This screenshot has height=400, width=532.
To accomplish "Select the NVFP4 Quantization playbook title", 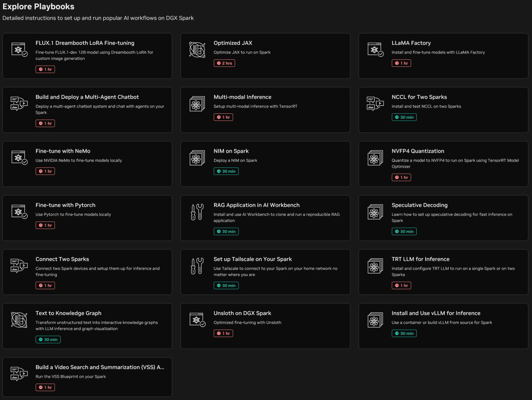I will coord(418,151).
